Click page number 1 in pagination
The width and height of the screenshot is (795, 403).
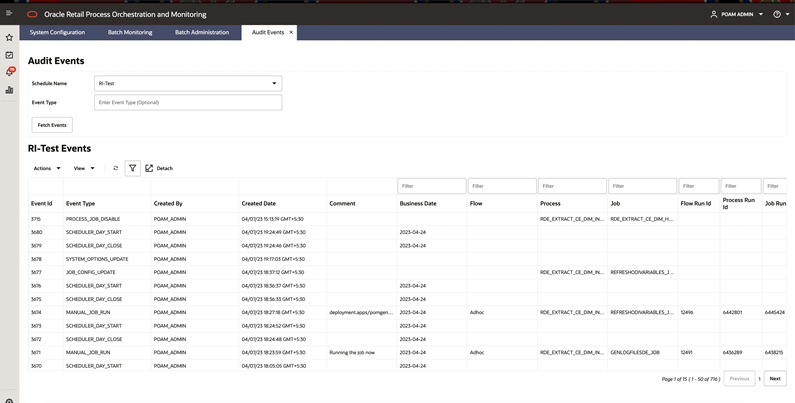[759, 379]
